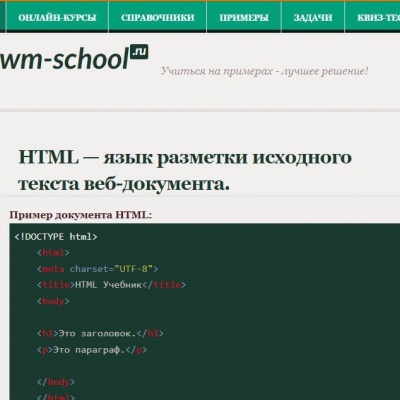Open the ЗАДАЧИ navigation item

(313, 18)
